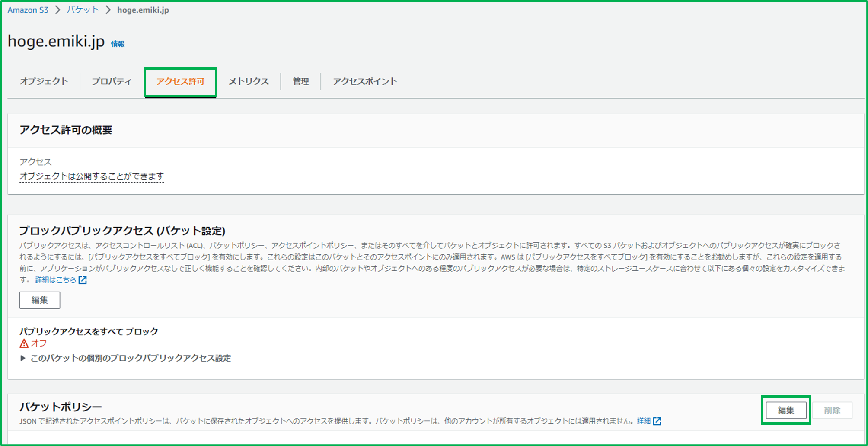The image size is (868, 446).
Task: Click breadcrumb chevron after Amazon S3
Action: (x=57, y=10)
